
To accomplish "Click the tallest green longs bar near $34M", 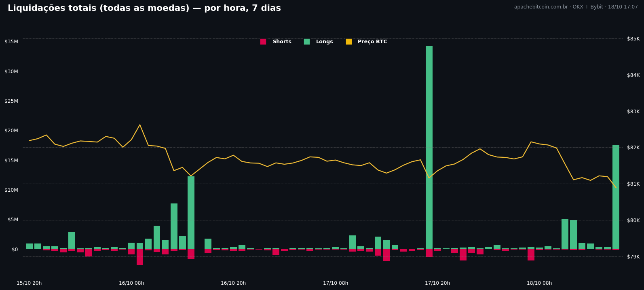I will [429, 147].
